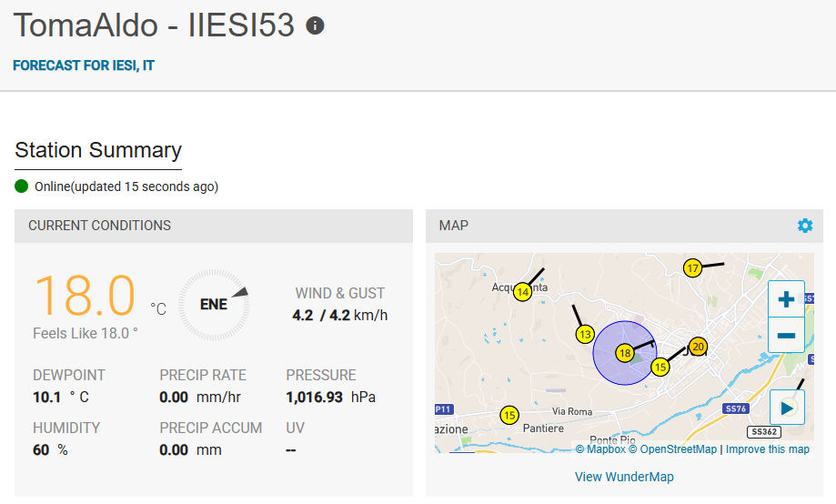Open the map settings gear
The height and width of the screenshot is (504, 836).
pyautogui.click(x=805, y=226)
